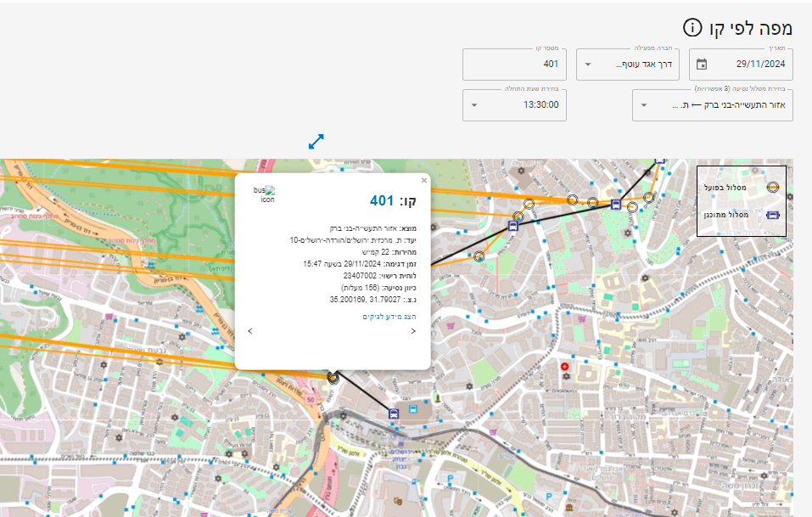Click the line number field showing 401
This screenshot has height=517, width=812.
[x=514, y=65]
